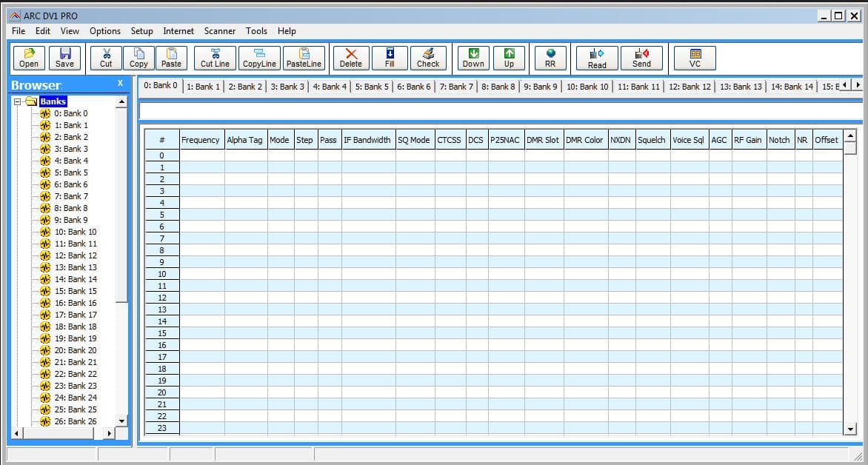868x465 pixels.
Task: Send data to scanner with Send icon
Action: [641, 58]
